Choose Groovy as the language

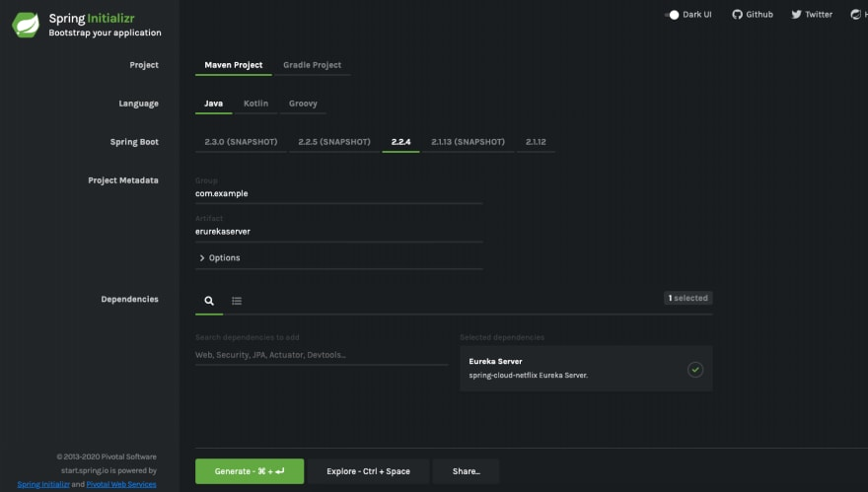(x=303, y=104)
